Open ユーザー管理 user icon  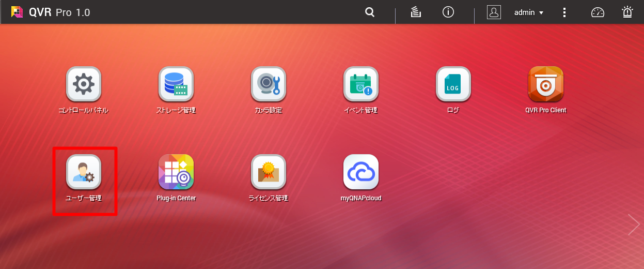pyautogui.click(x=84, y=172)
